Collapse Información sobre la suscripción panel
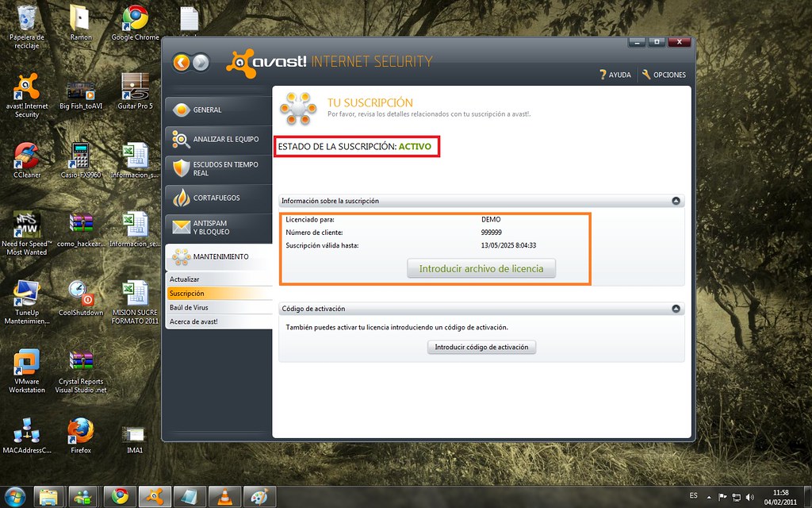The width and height of the screenshot is (812, 508). (x=676, y=201)
